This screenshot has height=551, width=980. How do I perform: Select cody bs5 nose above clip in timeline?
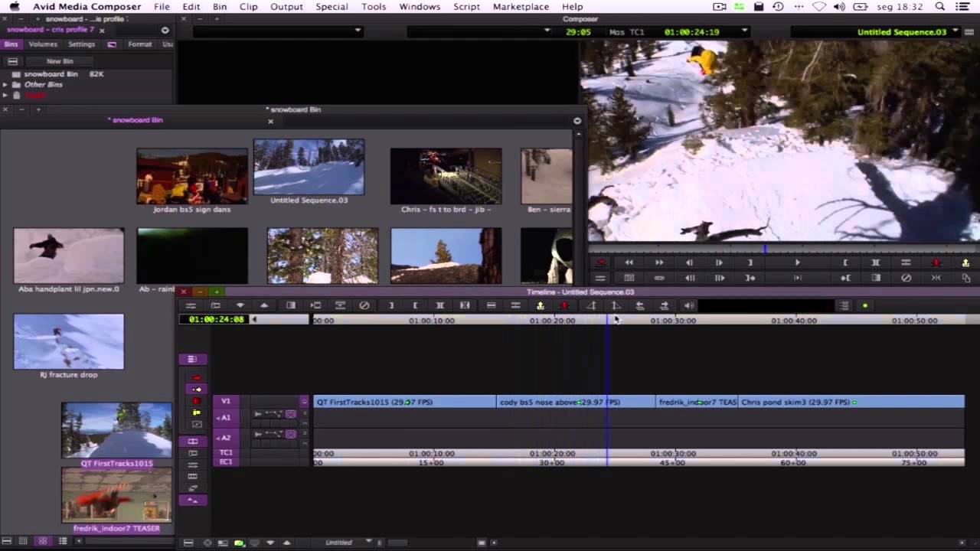(x=576, y=402)
